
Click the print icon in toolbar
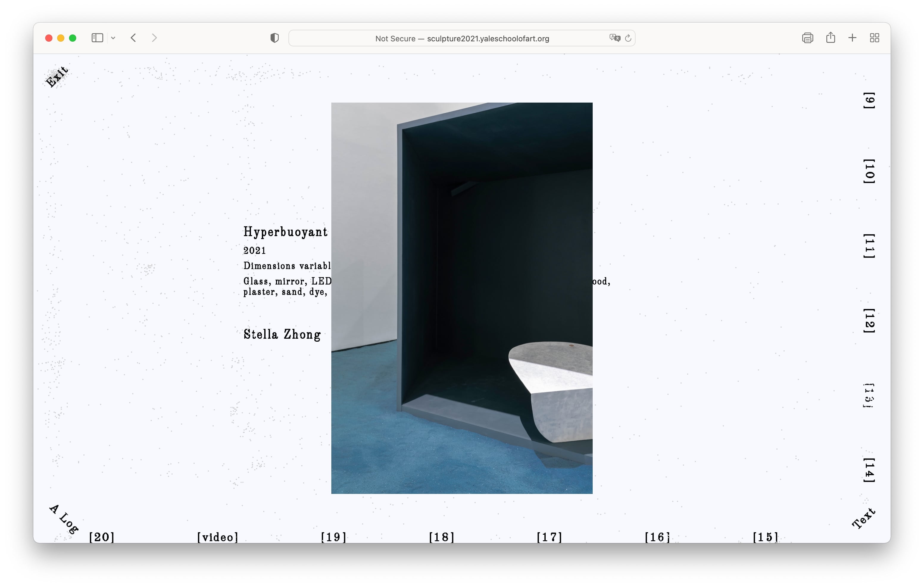pyautogui.click(x=807, y=38)
